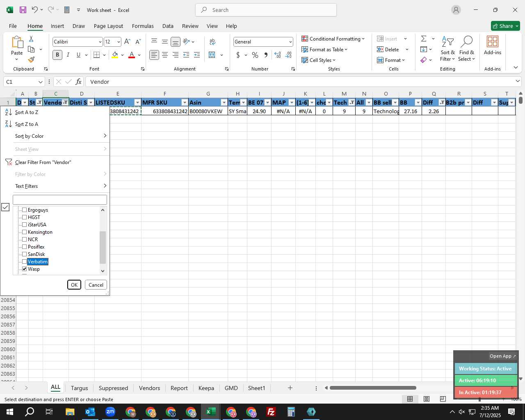Viewport: 525px width, 420px height.
Task: Click the Share button
Action: tap(506, 26)
